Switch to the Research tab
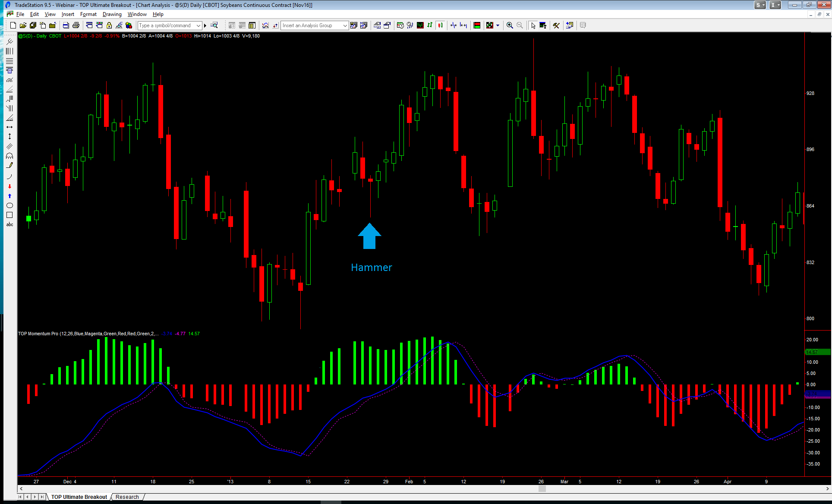The width and height of the screenshot is (832, 504). point(127,497)
